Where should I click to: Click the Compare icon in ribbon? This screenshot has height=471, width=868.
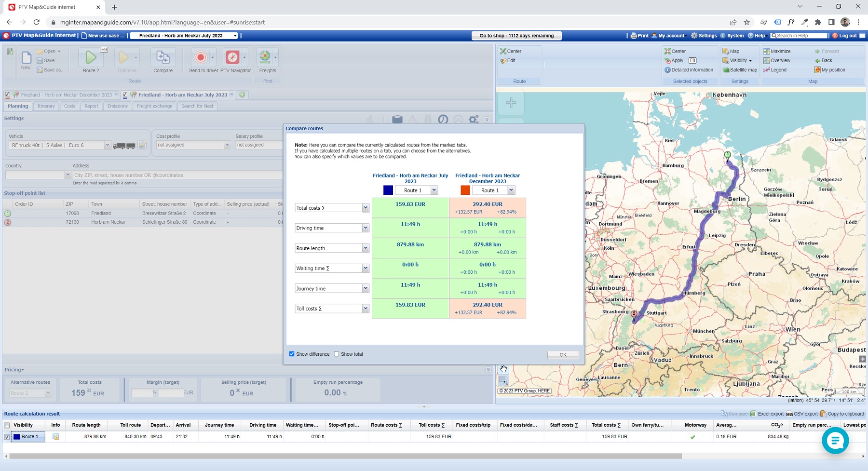(x=163, y=57)
